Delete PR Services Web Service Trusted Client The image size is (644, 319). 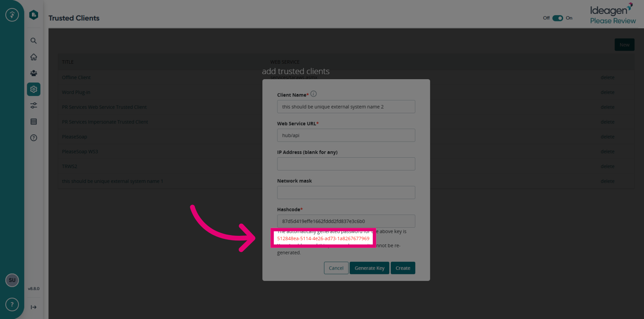(x=607, y=107)
